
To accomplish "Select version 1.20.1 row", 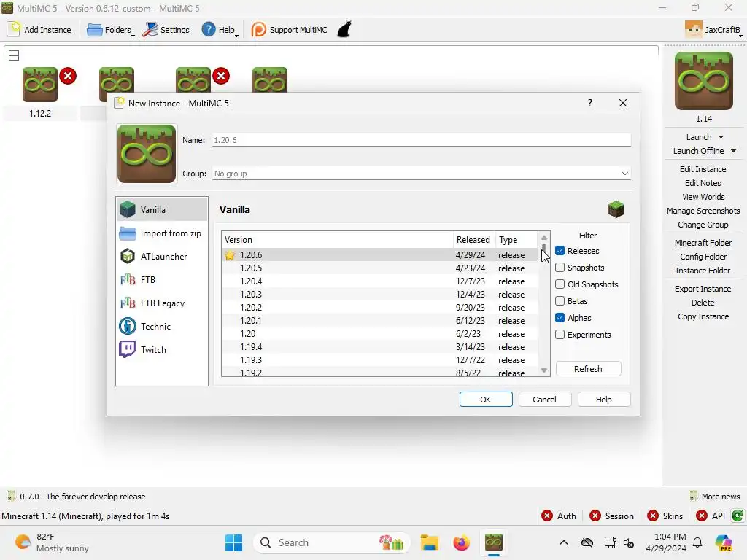I will [380, 321].
